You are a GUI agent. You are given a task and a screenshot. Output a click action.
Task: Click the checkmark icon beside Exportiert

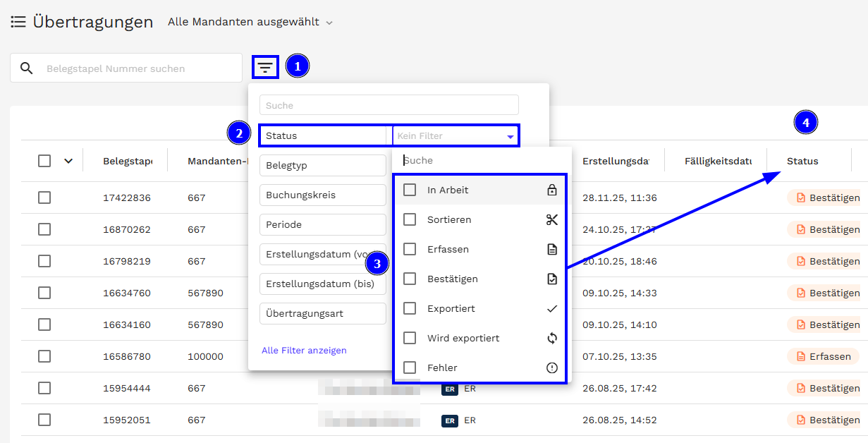coord(551,308)
